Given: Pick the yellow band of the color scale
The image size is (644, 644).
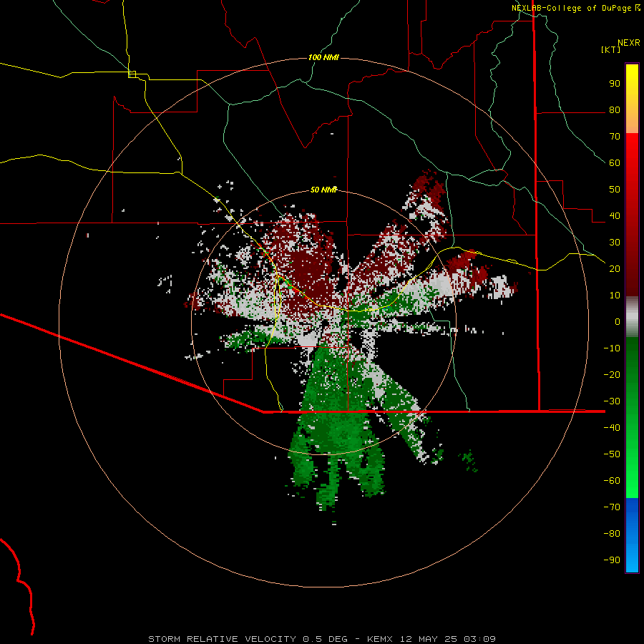Looking at the screenshot, I should click(632, 82).
